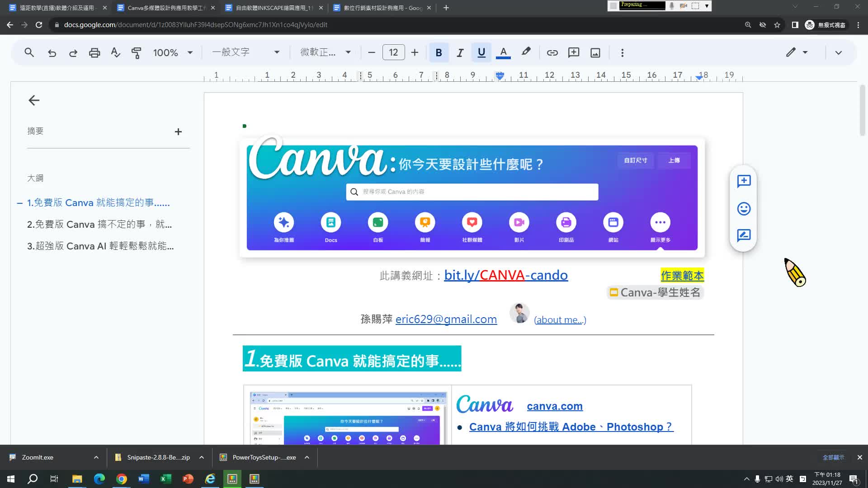The image size is (868, 488).
Task: Switch to the 自由軟體INKSCAPE繪圖應用 tab
Action: (274, 8)
